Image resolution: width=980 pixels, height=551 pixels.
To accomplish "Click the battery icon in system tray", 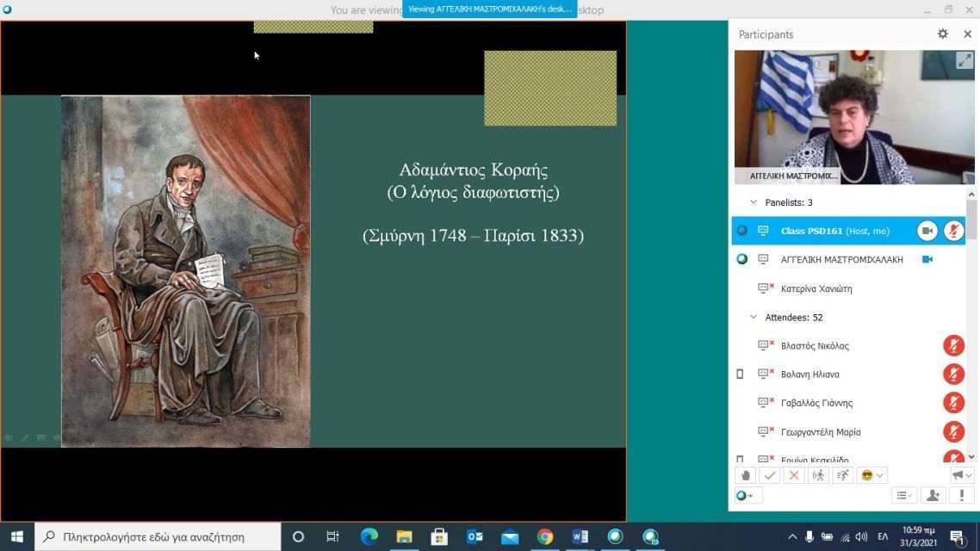I will [x=827, y=536].
